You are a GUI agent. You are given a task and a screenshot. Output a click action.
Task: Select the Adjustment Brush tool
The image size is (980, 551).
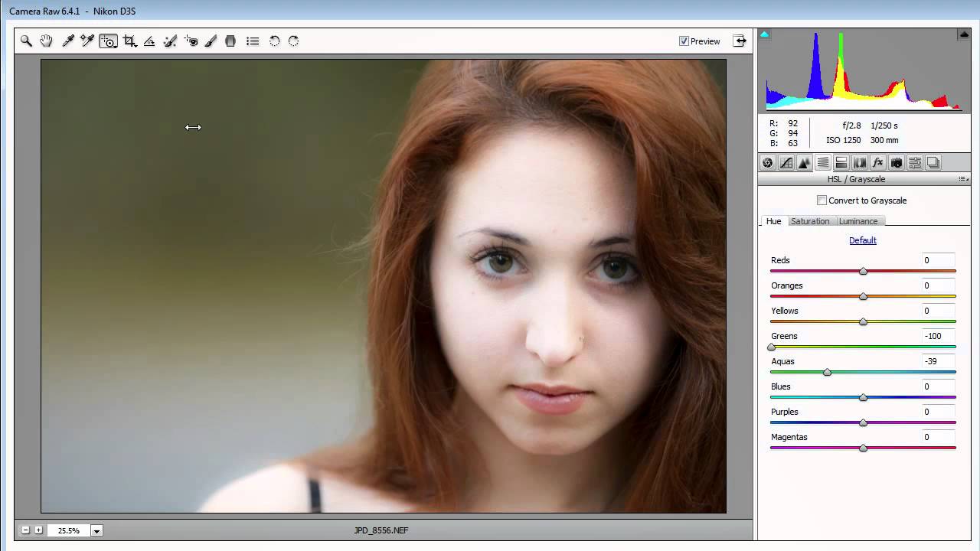[211, 41]
